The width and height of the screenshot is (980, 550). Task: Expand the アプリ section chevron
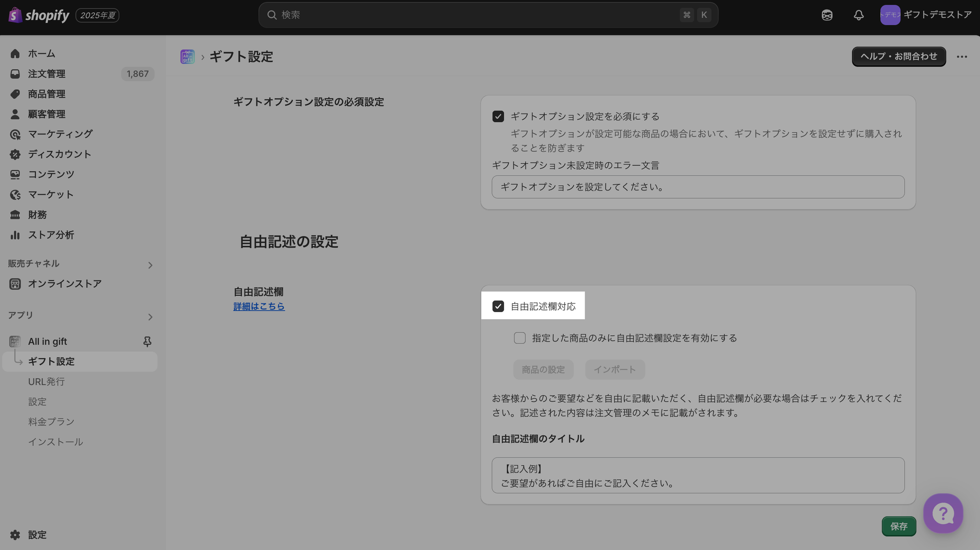(x=150, y=316)
